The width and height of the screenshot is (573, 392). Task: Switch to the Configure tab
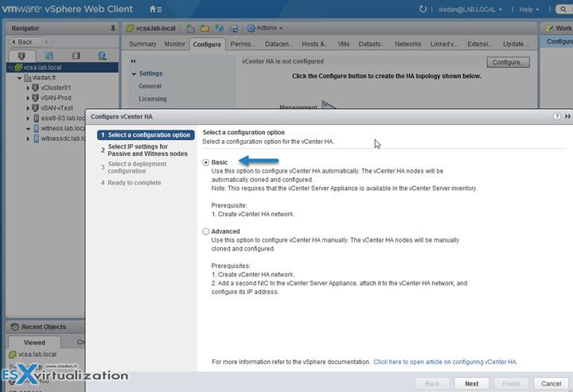tap(207, 45)
